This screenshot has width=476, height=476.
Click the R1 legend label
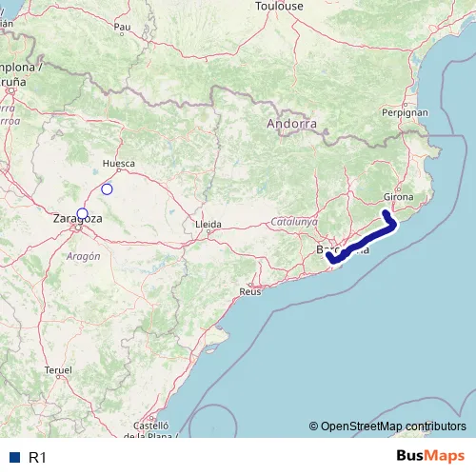[37, 458]
